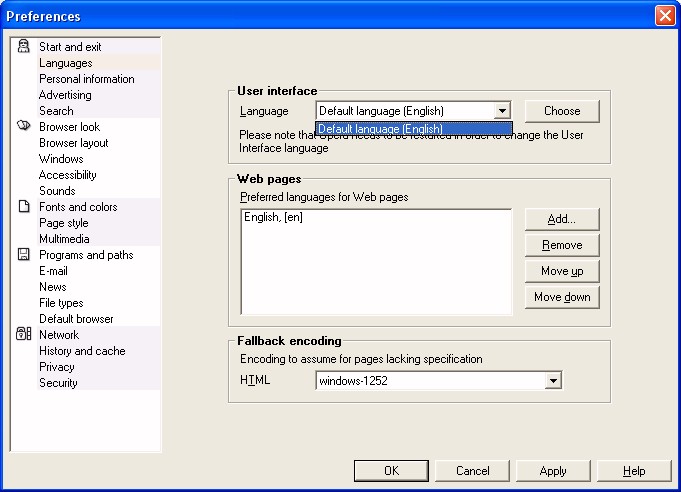
Task: Close the Preferences dialog window
Action: pyautogui.click(x=665, y=16)
